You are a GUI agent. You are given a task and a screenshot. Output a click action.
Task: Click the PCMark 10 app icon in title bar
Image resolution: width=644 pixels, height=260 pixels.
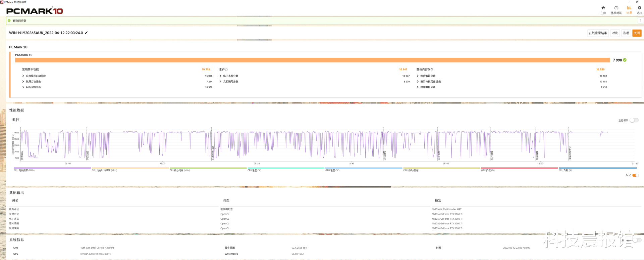(2, 2)
